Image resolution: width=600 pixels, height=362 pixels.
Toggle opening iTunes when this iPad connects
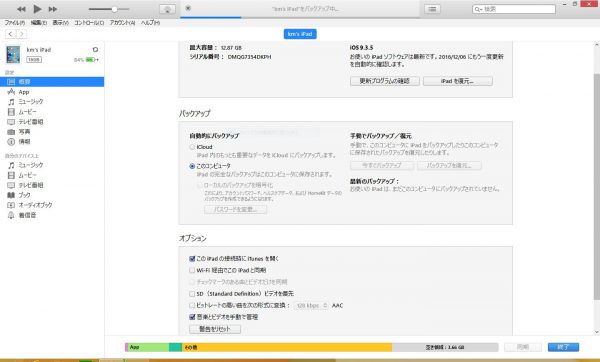(192, 259)
